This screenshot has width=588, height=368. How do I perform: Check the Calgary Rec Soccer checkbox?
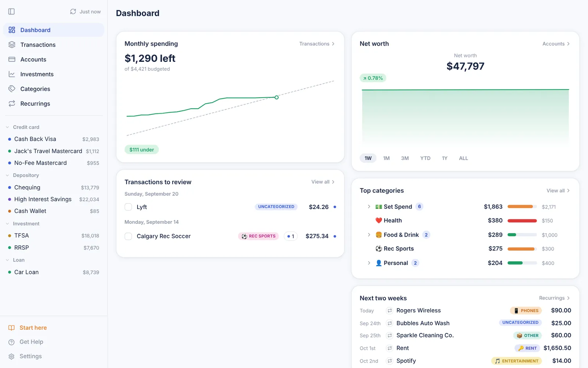click(128, 236)
